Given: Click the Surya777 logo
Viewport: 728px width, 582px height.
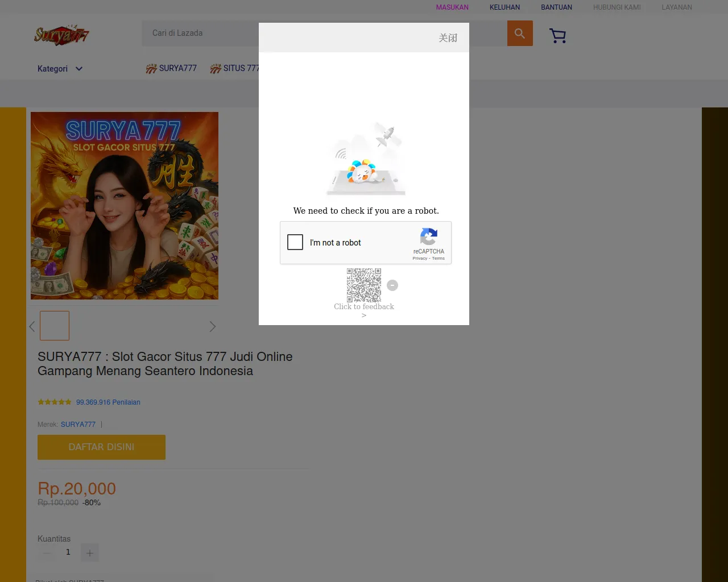Looking at the screenshot, I should click(61, 35).
